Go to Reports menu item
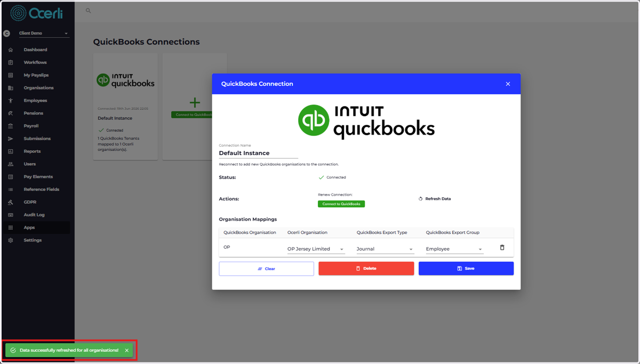This screenshot has height=364, width=640. pos(32,151)
